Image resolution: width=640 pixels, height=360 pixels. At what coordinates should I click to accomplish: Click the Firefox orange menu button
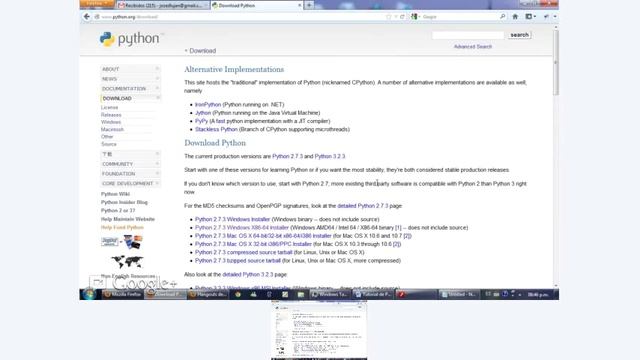click(x=97, y=4)
